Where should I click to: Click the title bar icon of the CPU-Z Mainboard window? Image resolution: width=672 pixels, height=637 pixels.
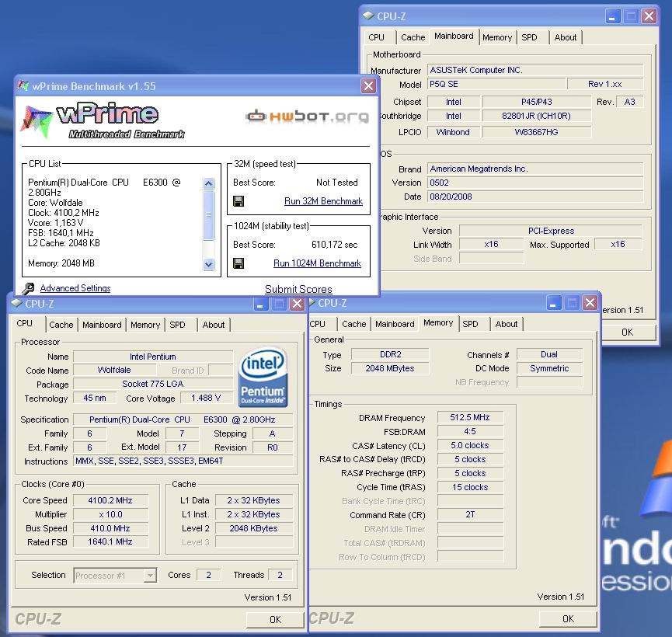point(368,16)
